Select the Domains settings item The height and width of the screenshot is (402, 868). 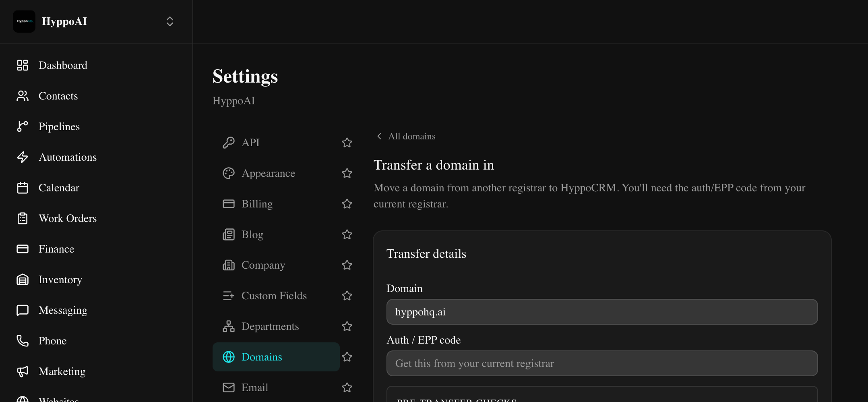point(276,357)
